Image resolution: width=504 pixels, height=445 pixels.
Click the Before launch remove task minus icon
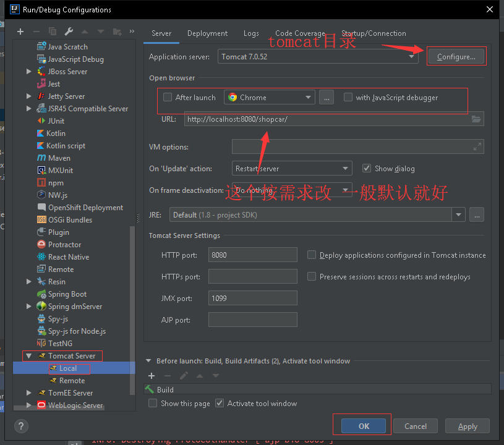point(168,376)
